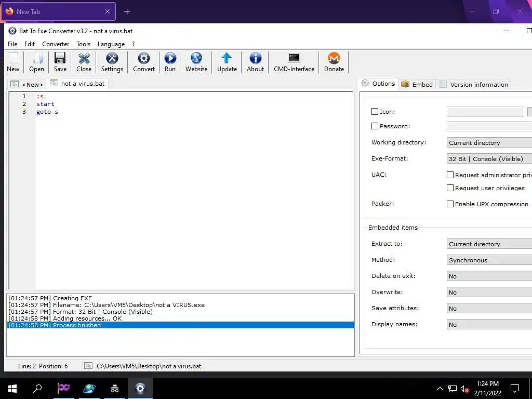
Task: Select the Creating EXE log line
Action: 180,298
